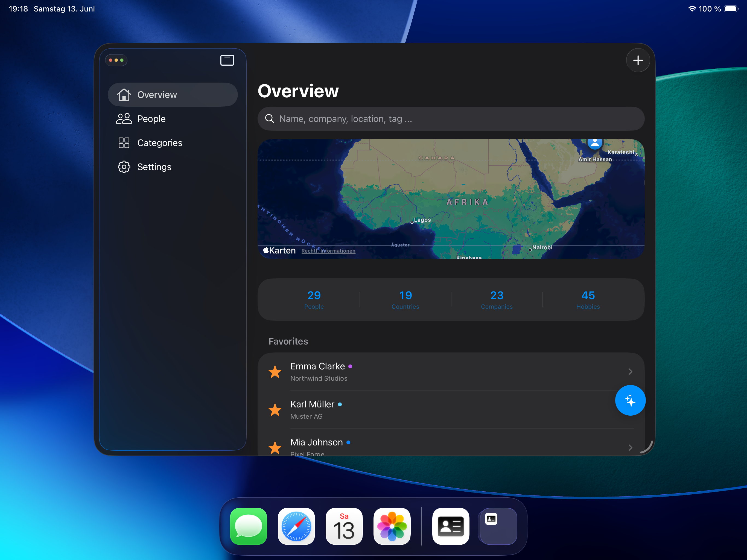Click the Favorites section heading
747x560 pixels.
point(288,341)
